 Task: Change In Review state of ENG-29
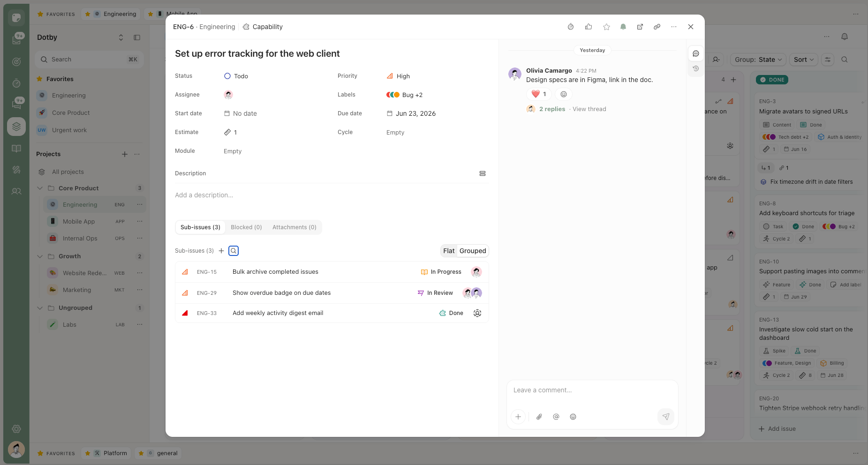pyautogui.click(x=435, y=293)
